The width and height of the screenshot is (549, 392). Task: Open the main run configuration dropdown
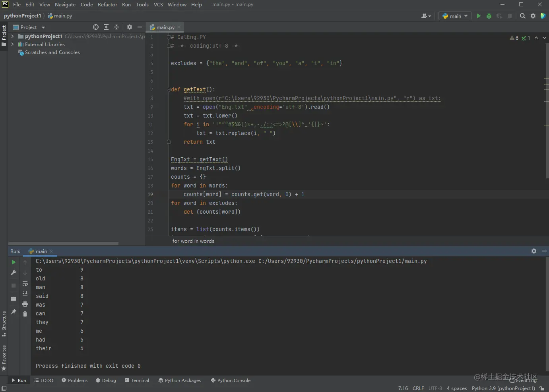coord(455,16)
